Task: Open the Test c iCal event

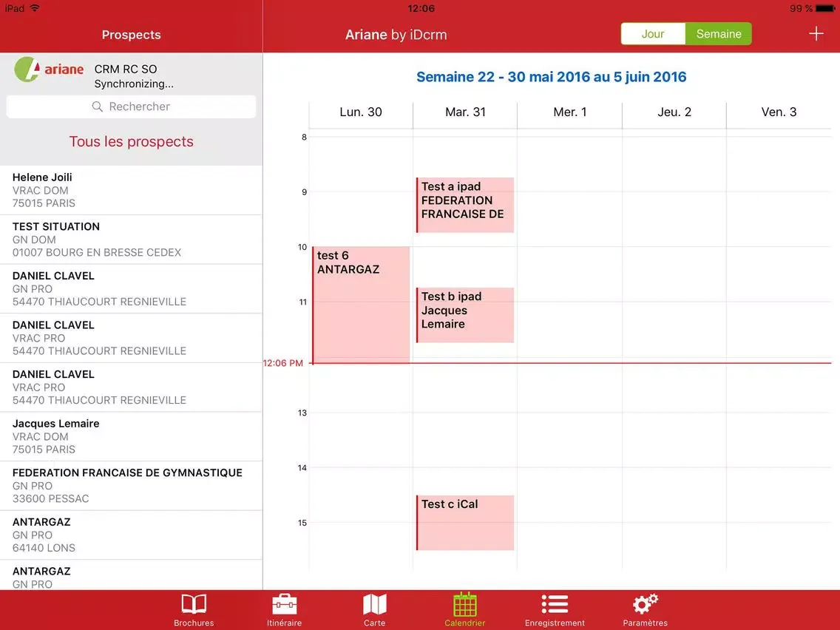Action: coord(465,523)
